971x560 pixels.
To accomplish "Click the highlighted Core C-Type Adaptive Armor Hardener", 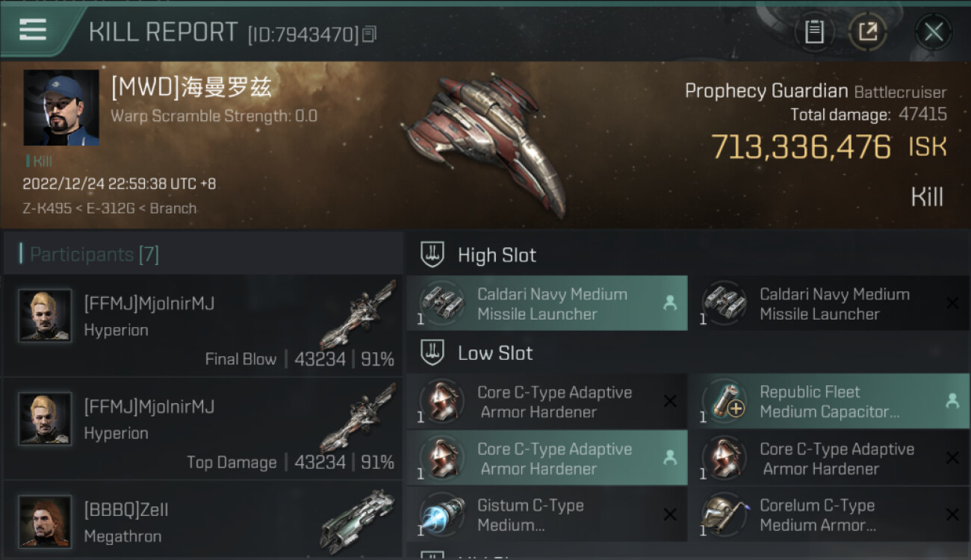I will tap(547, 458).
